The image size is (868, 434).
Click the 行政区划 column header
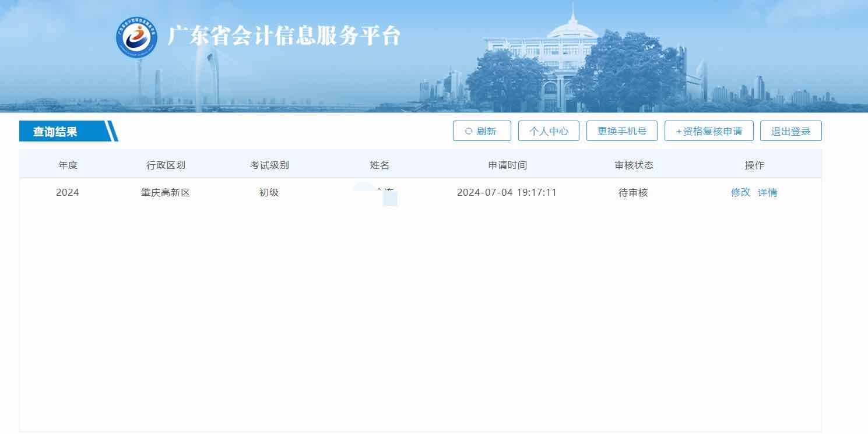pyautogui.click(x=166, y=165)
